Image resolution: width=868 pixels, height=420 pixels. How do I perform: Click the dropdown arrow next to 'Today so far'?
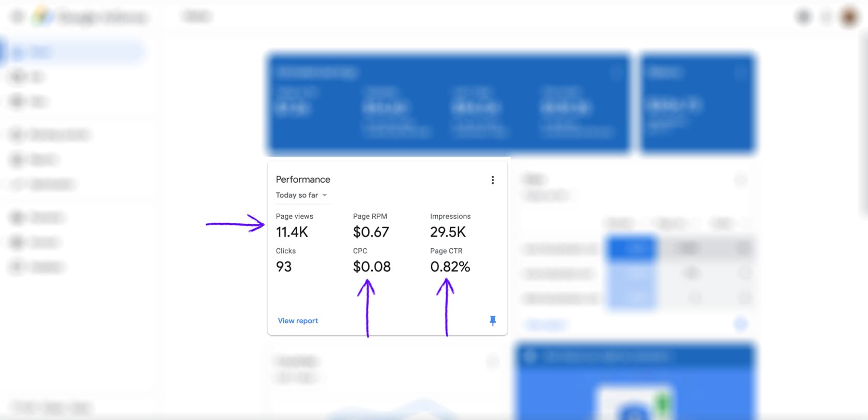(325, 195)
